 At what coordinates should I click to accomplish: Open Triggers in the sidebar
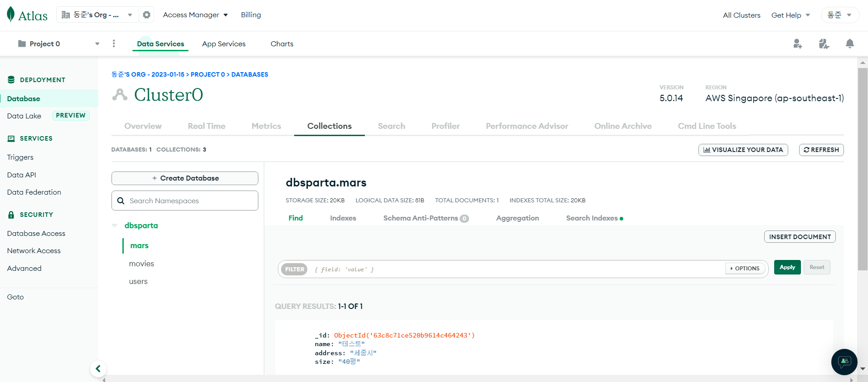(20, 157)
